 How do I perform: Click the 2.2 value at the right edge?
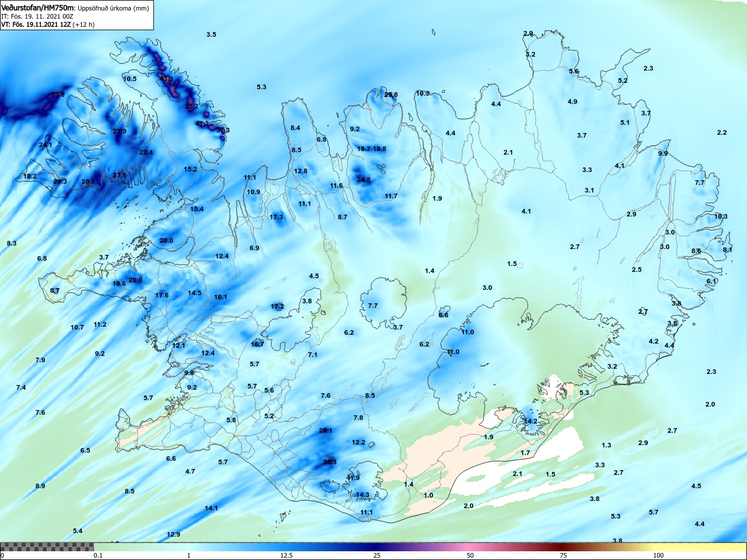[x=722, y=132]
